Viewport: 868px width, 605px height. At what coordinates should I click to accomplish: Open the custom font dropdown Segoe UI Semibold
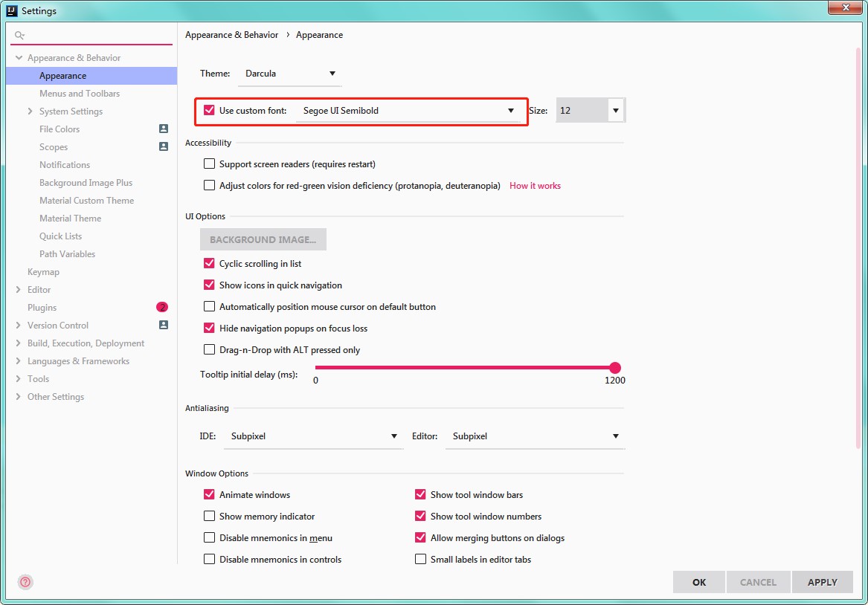(x=408, y=111)
